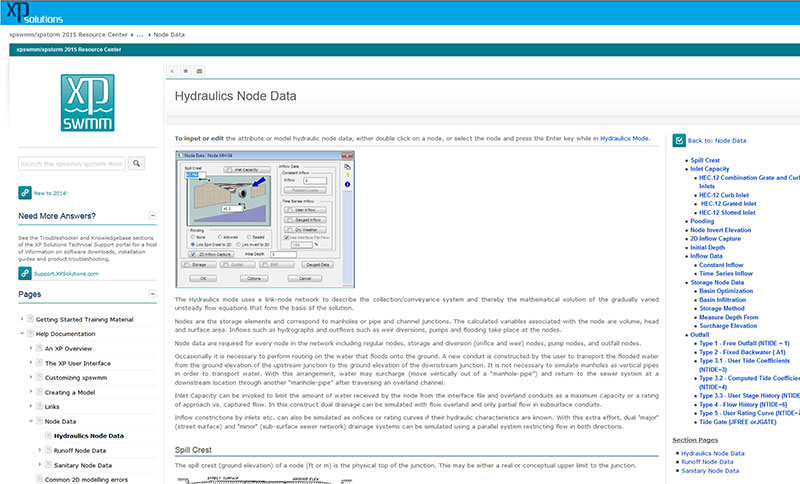The height and width of the screenshot is (484, 800).
Task: Open the Hydraulics Mode link
Action: (x=624, y=138)
